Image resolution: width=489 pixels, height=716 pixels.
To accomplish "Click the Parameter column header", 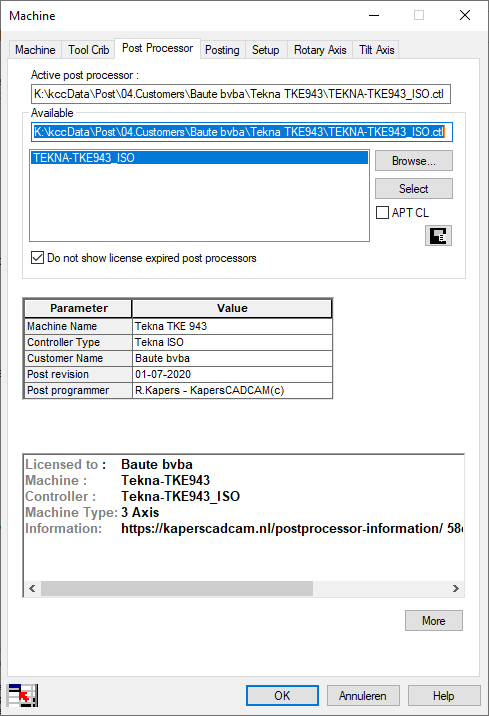I will pos(79,308).
